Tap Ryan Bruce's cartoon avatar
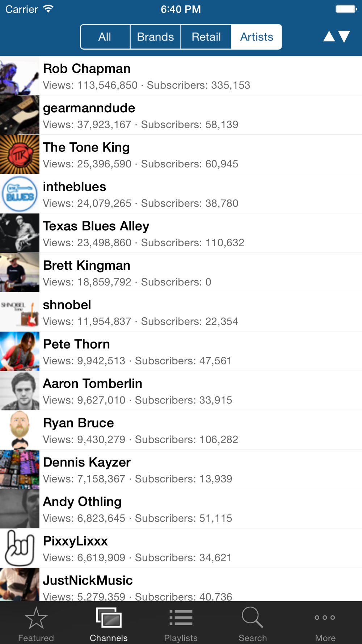The width and height of the screenshot is (362, 644). pos(20,430)
